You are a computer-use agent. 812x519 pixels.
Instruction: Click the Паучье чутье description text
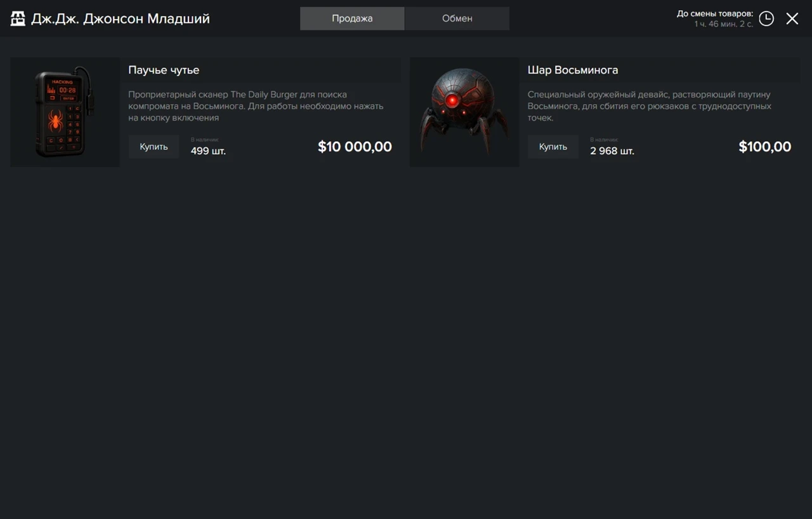click(256, 106)
